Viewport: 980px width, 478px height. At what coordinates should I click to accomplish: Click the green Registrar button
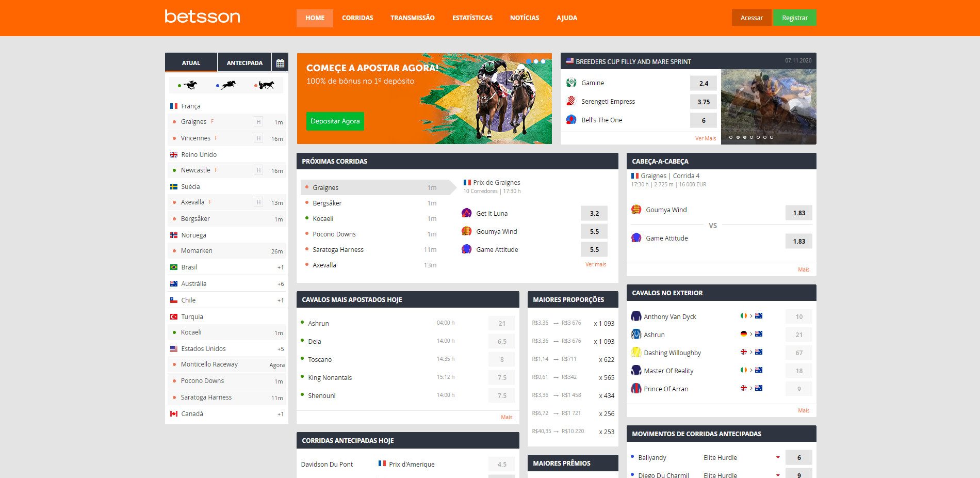pos(795,18)
